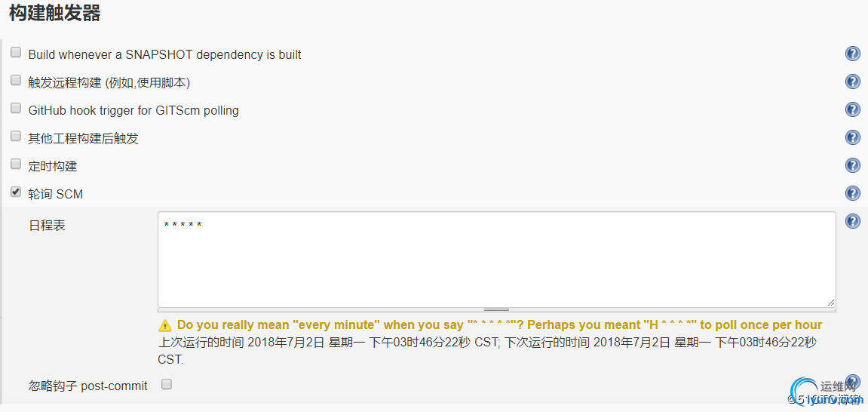Enable Build whenever a SNAPSHOT dependency is built
Image resolution: width=868 pixels, height=412 pixels.
[x=16, y=53]
